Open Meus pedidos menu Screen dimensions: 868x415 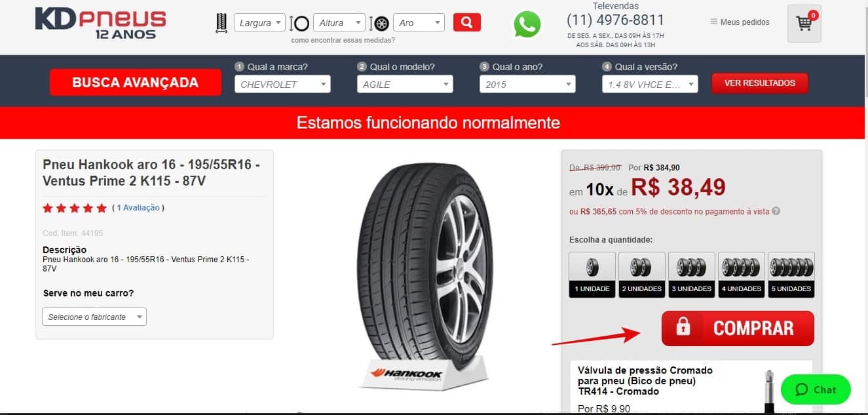pos(740,22)
